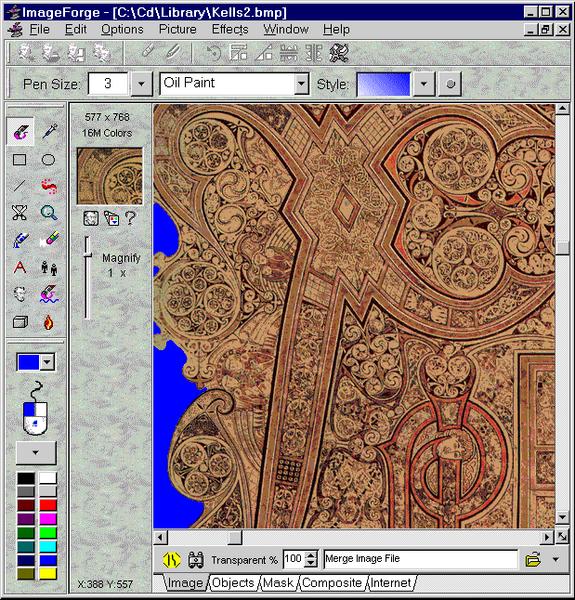Pick the yellow color swatch in palette

coord(48,574)
